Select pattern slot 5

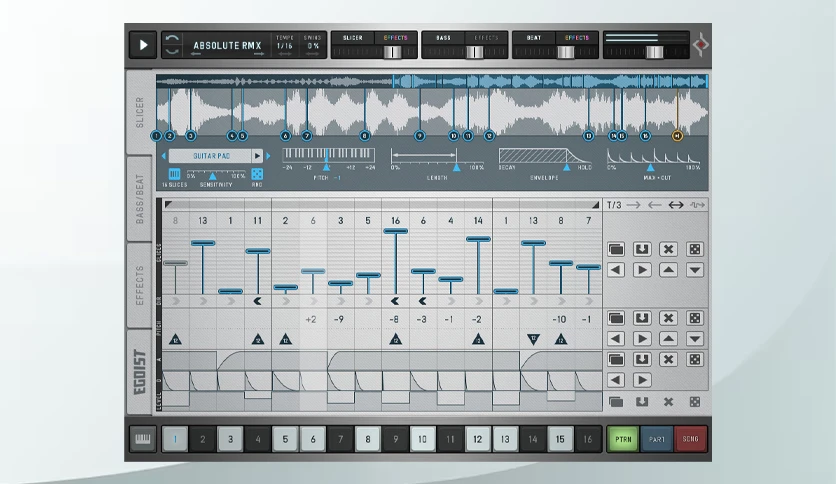tap(285, 439)
